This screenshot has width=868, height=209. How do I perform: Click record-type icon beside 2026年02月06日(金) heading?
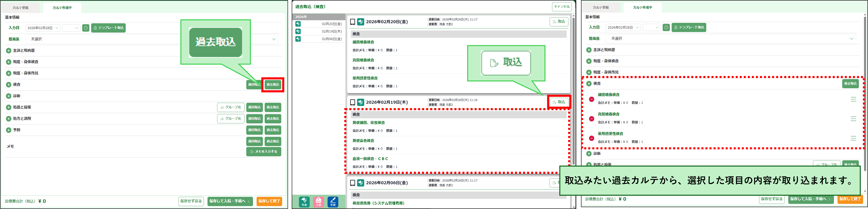[361, 183]
